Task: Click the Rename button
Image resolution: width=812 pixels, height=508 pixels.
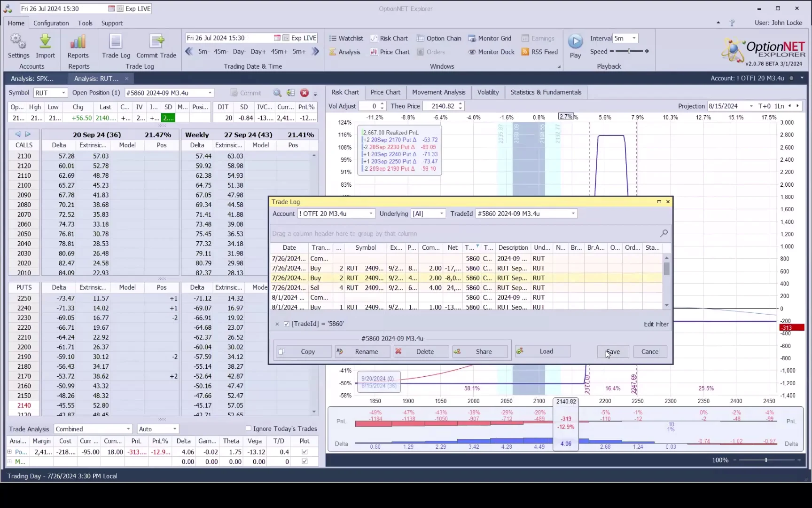Action: click(363, 352)
